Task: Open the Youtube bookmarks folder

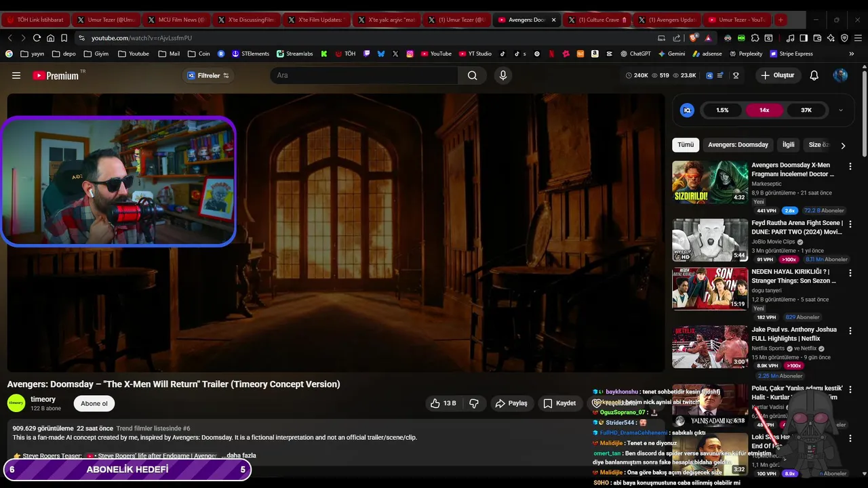Action: point(134,54)
